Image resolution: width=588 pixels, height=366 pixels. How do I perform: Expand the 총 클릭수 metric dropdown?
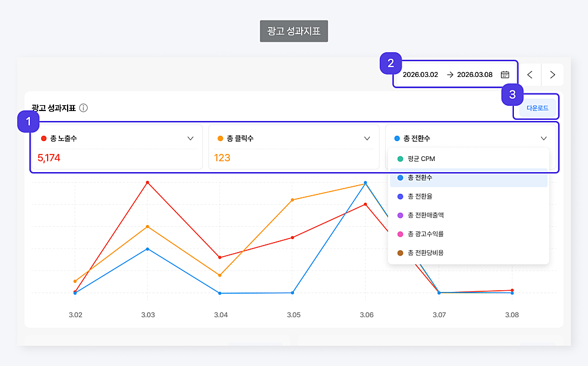367,139
